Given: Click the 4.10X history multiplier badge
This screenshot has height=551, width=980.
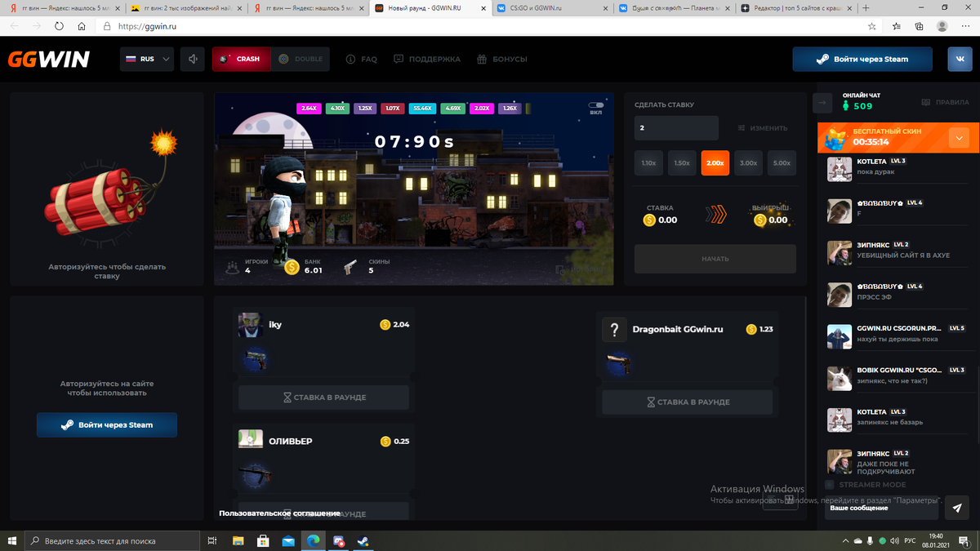Looking at the screenshot, I should pos(337,108).
